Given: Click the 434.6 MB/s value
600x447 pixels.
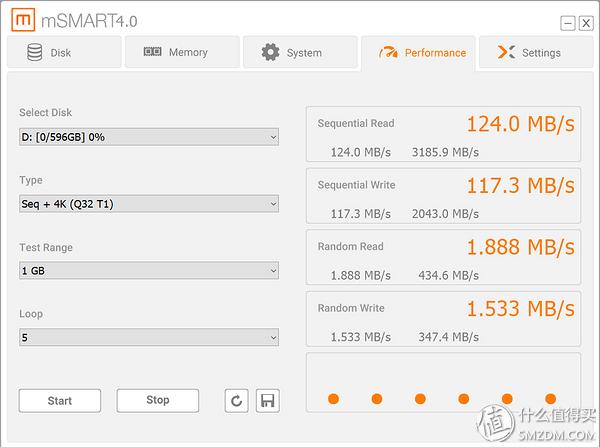Looking at the screenshot, I should point(448,276).
